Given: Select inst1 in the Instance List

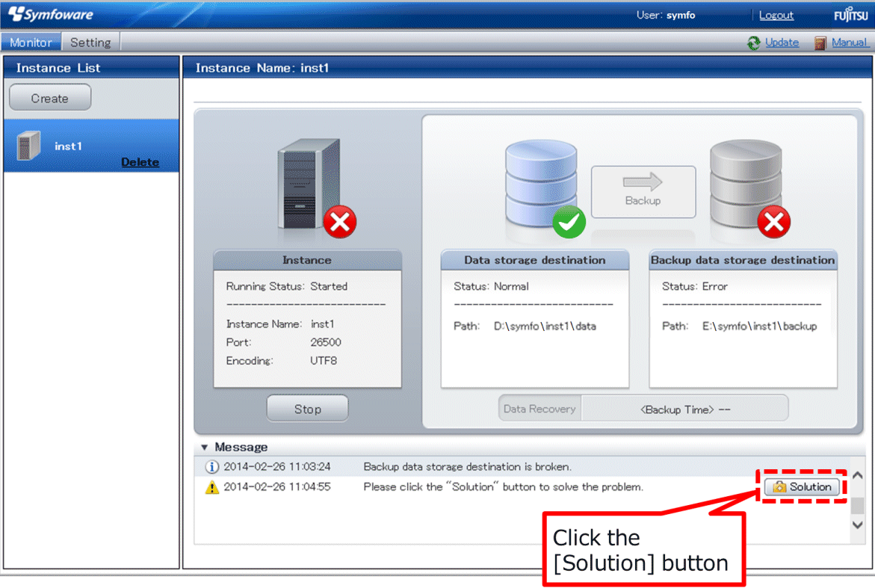Looking at the screenshot, I should [x=91, y=146].
